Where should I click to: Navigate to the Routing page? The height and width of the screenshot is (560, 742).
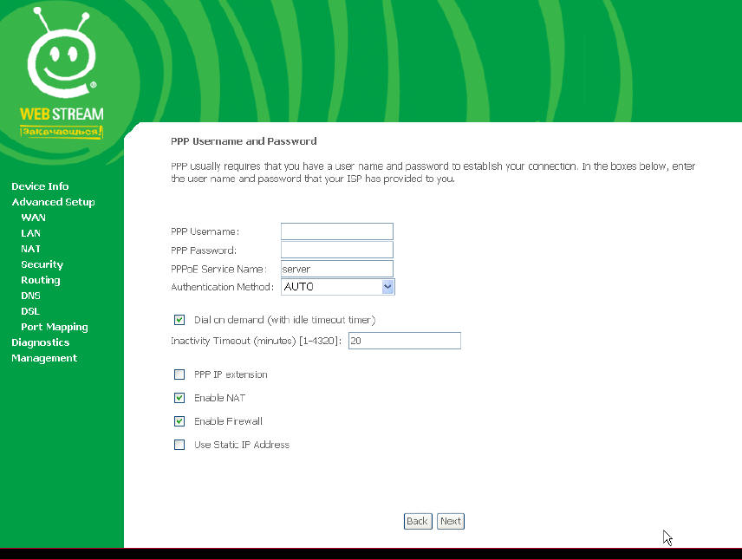tap(41, 280)
